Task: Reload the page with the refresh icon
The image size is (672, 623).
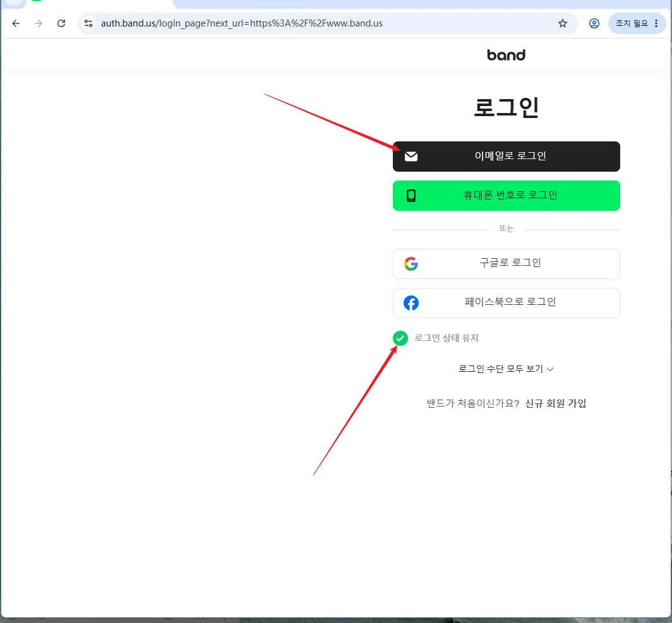Action: (61, 23)
